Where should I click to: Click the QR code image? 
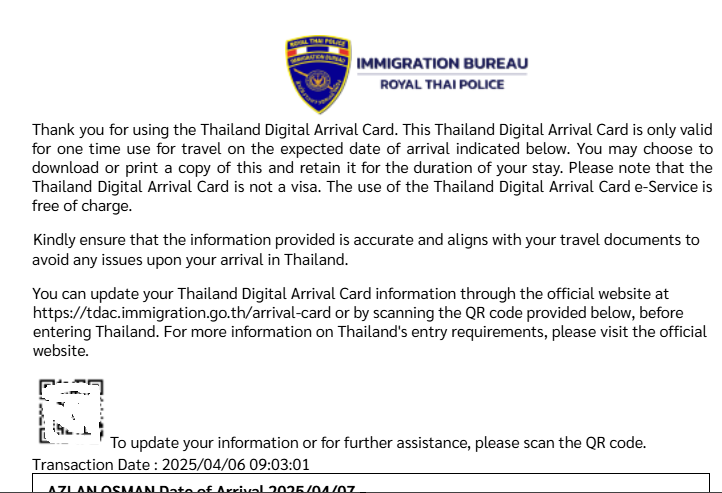point(71,412)
